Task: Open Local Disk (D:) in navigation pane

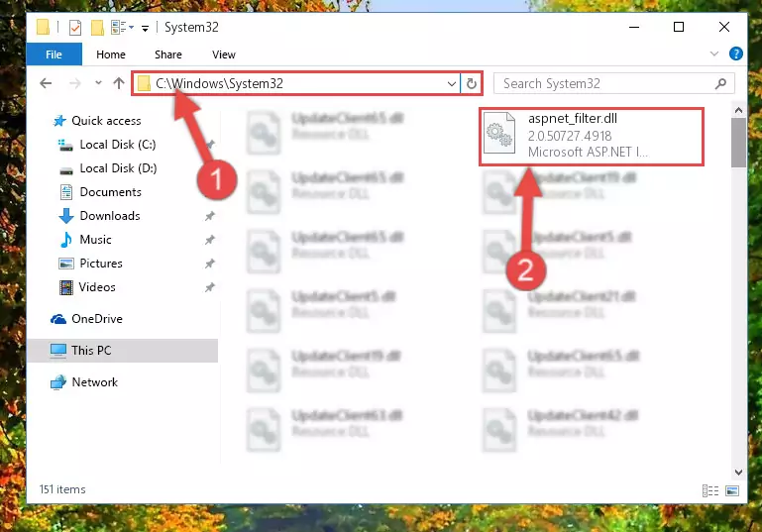Action: tap(118, 168)
